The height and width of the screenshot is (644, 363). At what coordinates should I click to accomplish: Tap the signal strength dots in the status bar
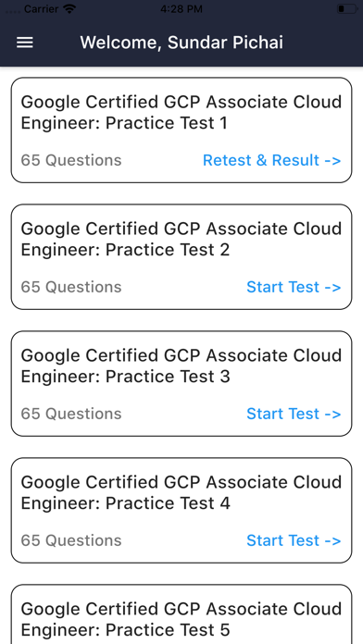point(13,9)
